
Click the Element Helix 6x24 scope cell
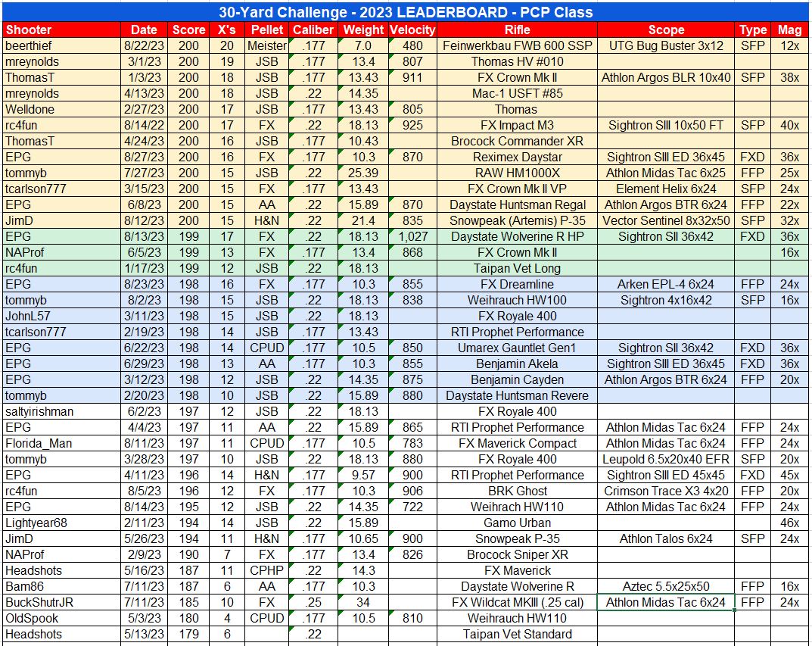point(666,189)
